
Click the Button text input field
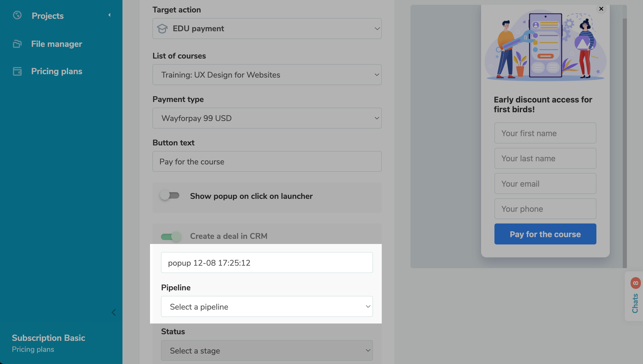267,162
